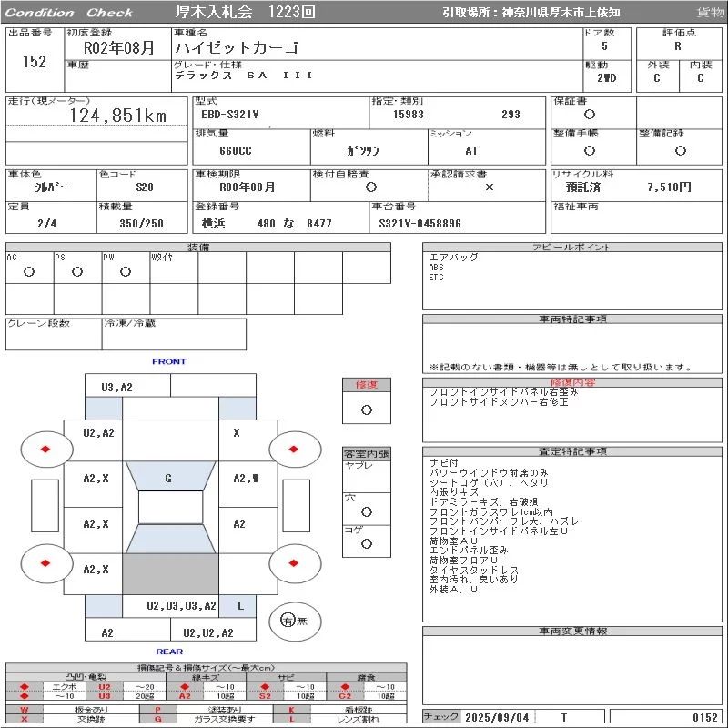The image size is (728, 728).
Task: Select the circle mark under 整備手帳
Action: (590, 150)
